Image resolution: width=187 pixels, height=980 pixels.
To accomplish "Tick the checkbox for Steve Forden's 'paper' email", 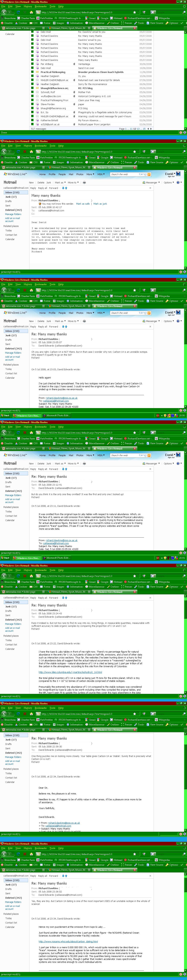I will pyautogui.click(x=32, y=104).
